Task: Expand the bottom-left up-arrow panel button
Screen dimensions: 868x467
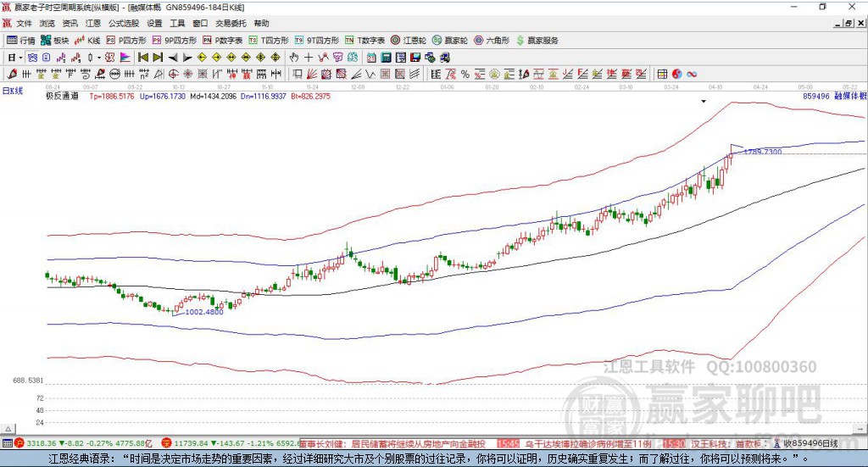Action: (x=8, y=429)
